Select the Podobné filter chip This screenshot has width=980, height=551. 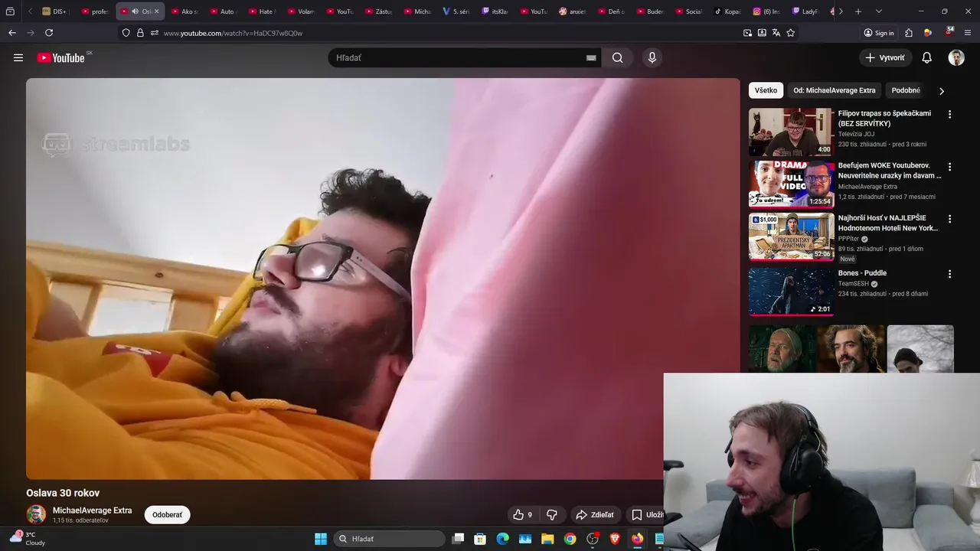click(x=906, y=90)
